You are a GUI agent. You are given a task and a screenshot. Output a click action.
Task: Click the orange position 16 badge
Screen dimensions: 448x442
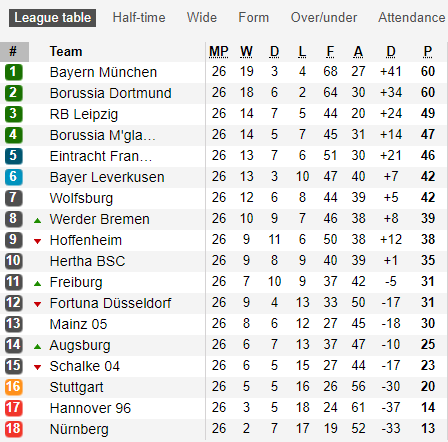[x=13, y=387]
